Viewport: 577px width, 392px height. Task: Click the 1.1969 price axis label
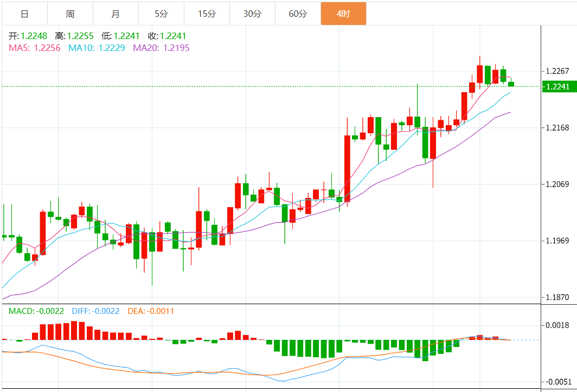point(557,241)
